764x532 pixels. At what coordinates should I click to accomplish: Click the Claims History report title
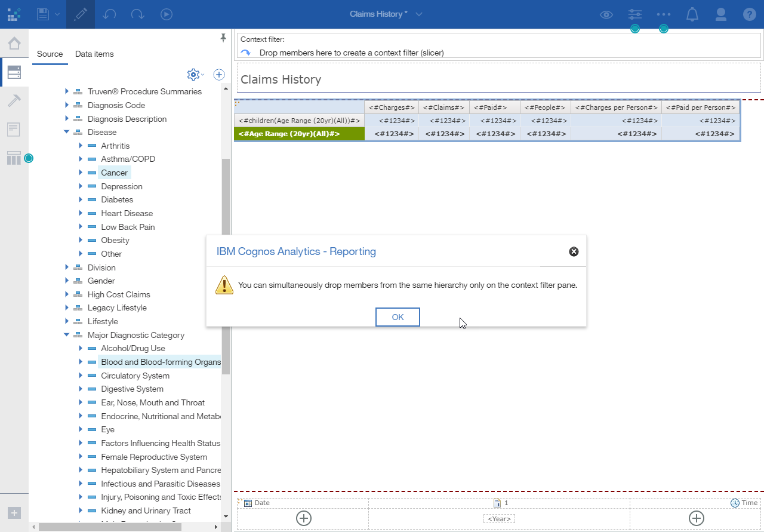281,79
